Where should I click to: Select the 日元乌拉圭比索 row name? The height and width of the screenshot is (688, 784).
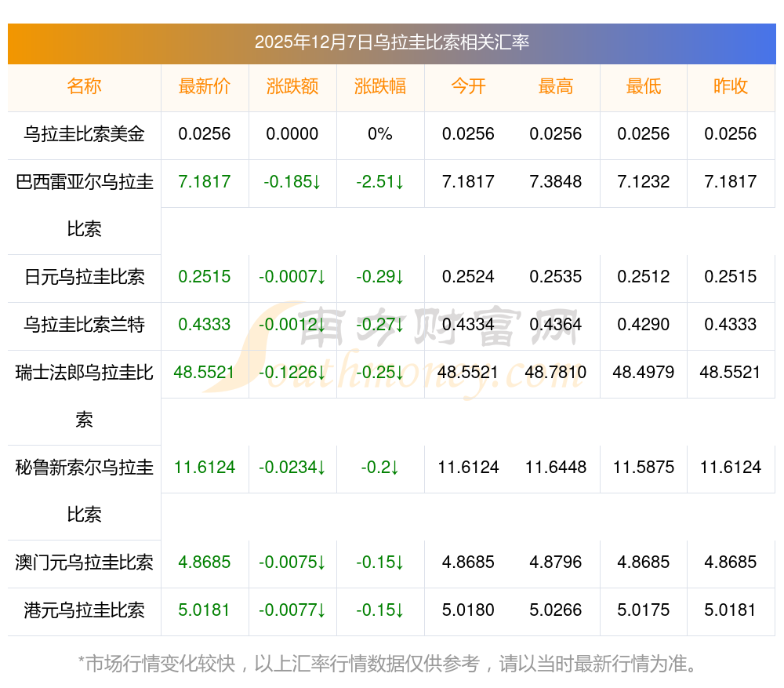click(x=84, y=277)
